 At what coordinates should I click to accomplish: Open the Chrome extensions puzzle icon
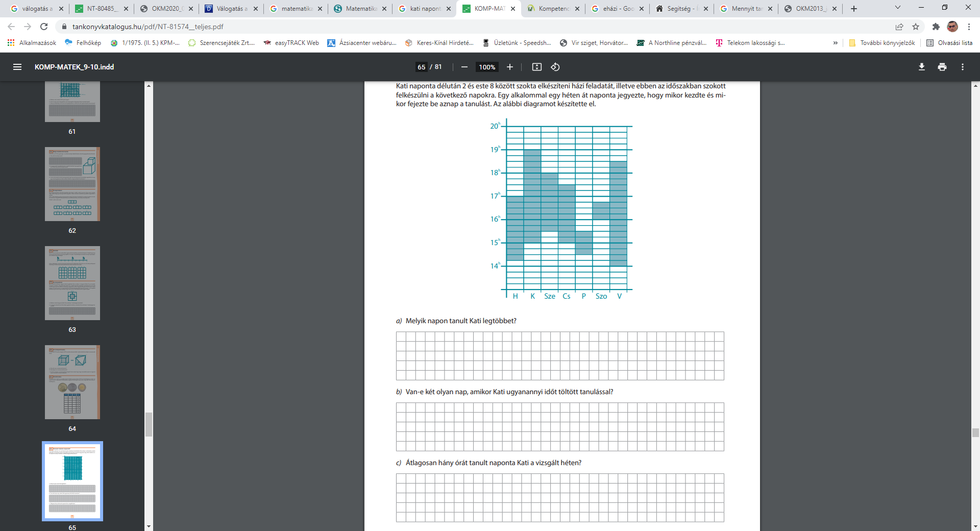935,27
